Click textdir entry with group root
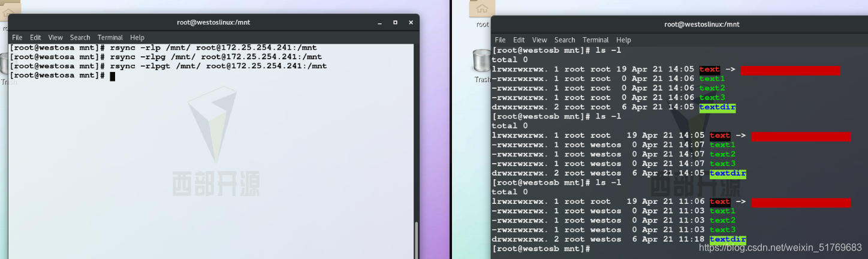This screenshot has width=868, height=259. pos(718,108)
